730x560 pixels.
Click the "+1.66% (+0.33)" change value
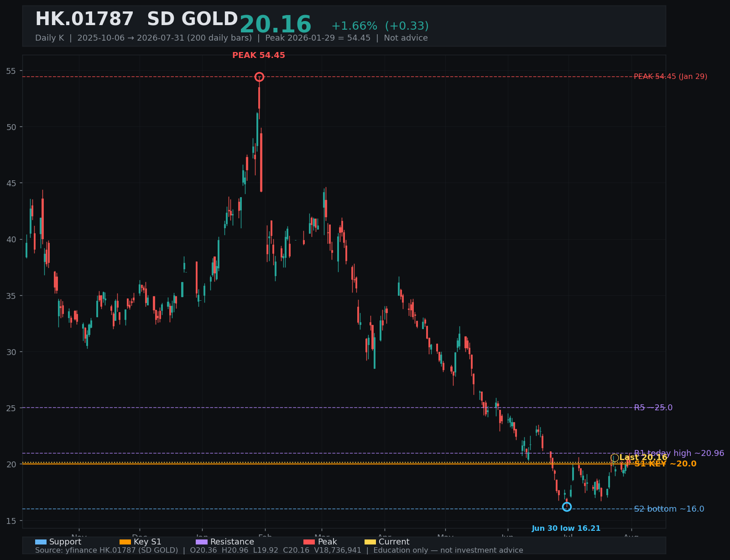(380, 26)
